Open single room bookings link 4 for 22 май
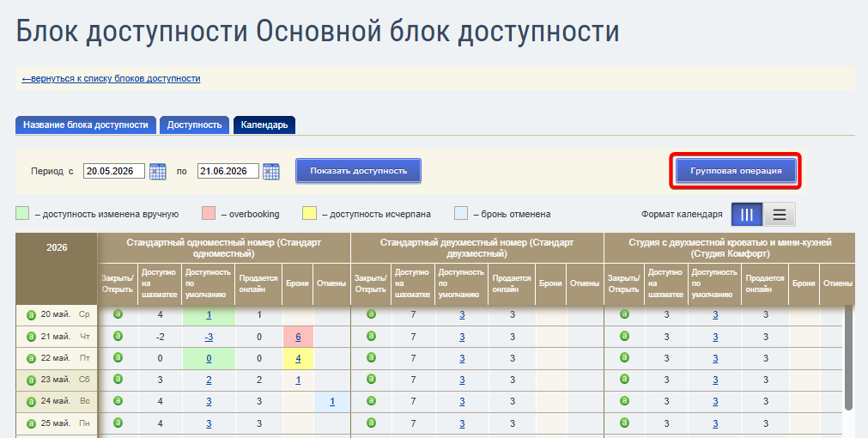 (298, 358)
